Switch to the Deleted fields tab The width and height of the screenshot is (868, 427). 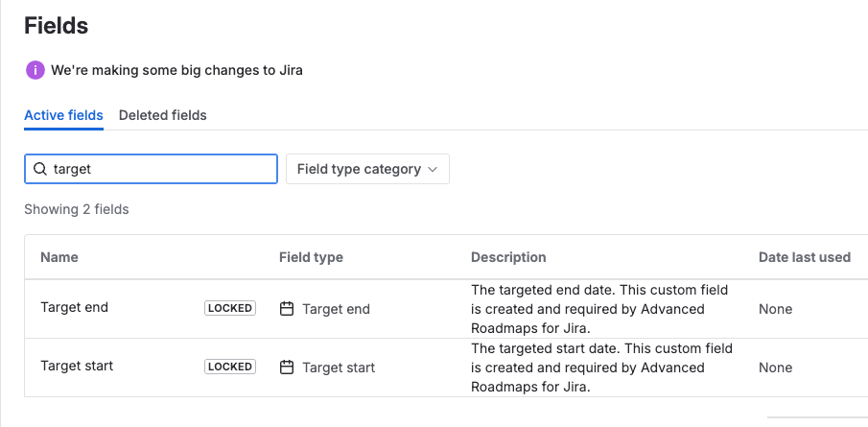click(x=163, y=115)
